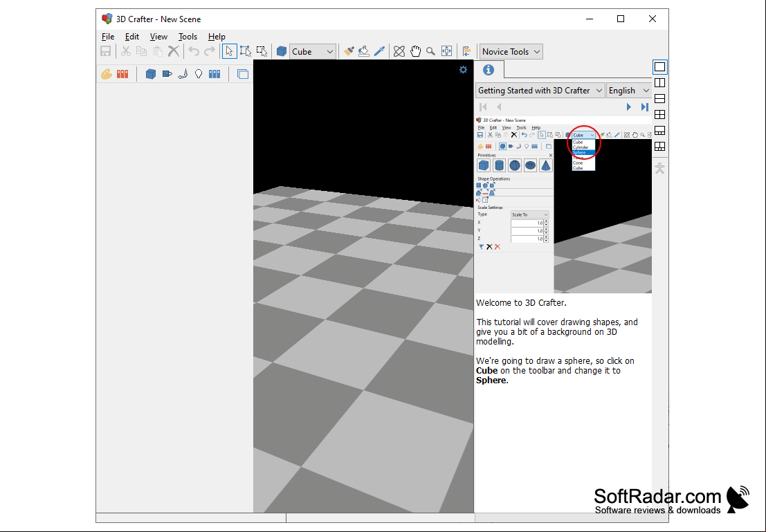Open the View menu
This screenshot has width=766, height=532.
click(x=158, y=37)
